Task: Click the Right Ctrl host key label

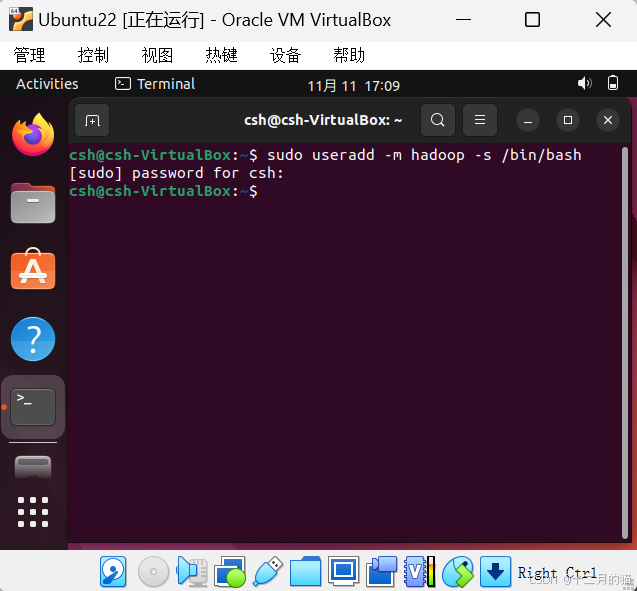Action: pyautogui.click(x=557, y=573)
